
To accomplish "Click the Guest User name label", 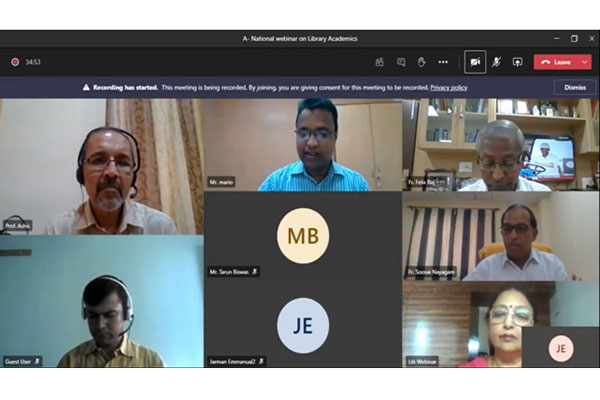I will pyautogui.click(x=18, y=361).
